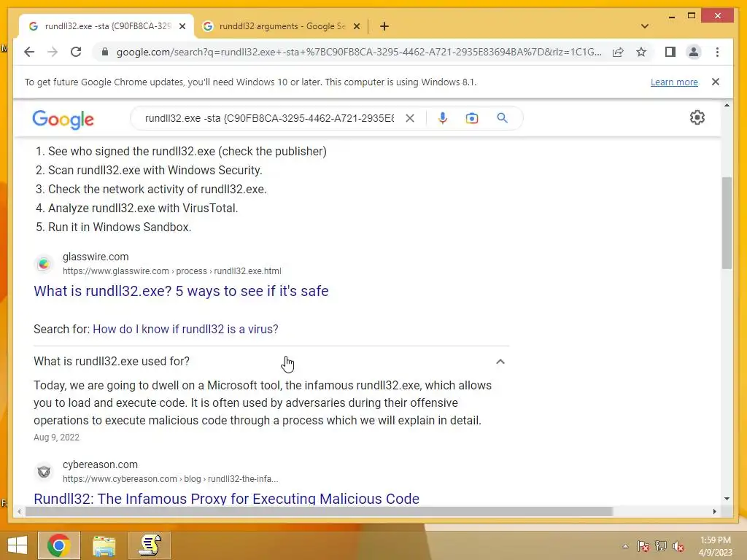Dismiss the Windows 8.1 update notification bar
Screen dimensions: 747x560
point(716,82)
